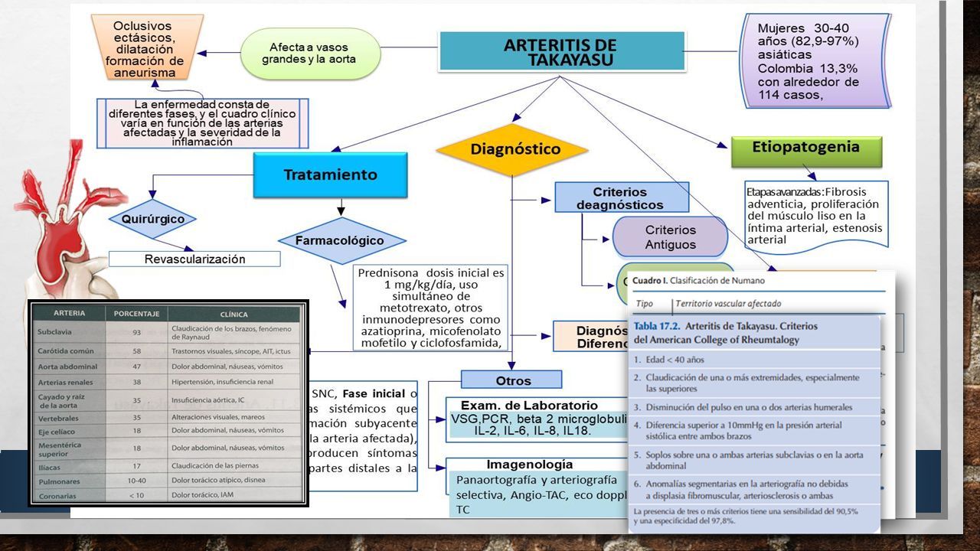Select the blue Tratamiento box

[x=330, y=175]
